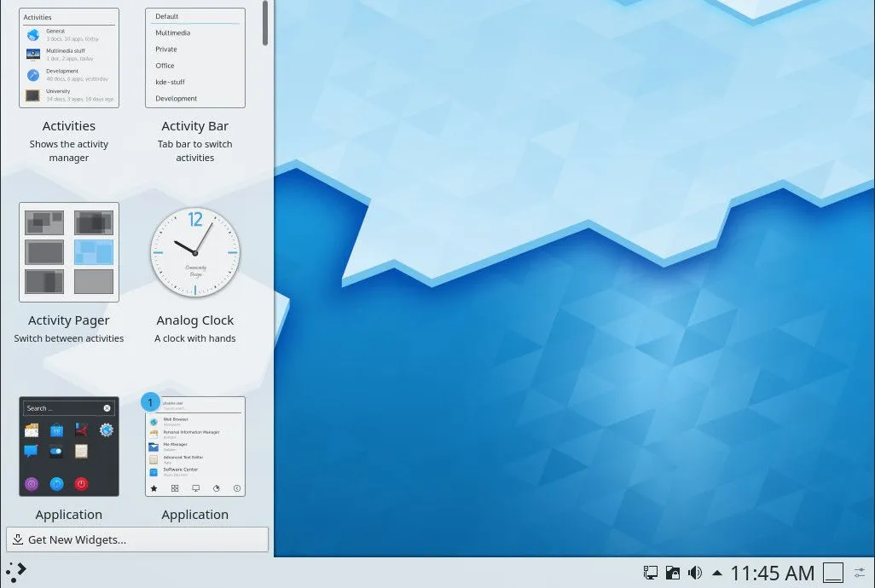Select the Analog Clock widget
The image size is (875, 588).
(x=194, y=252)
